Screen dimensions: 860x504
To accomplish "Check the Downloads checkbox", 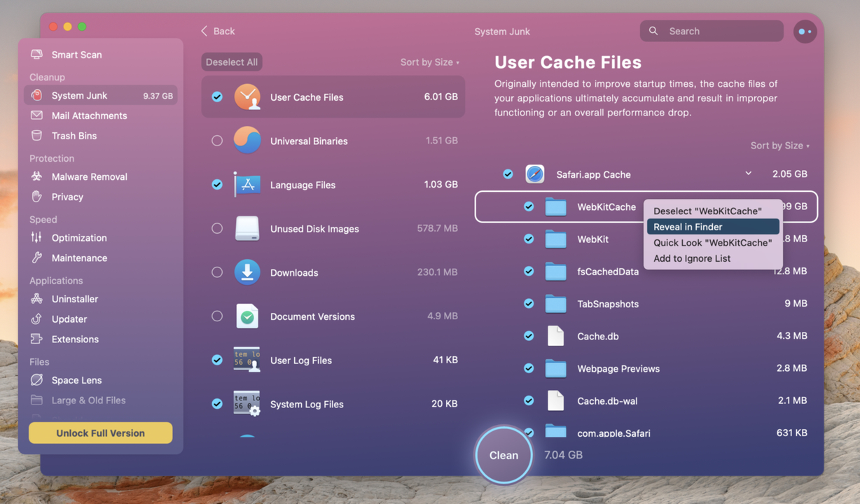I will [x=217, y=272].
